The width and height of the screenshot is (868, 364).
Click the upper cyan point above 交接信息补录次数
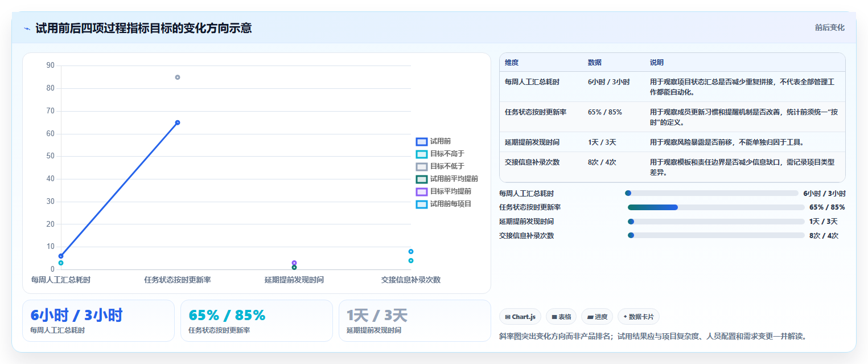pyautogui.click(x=411, y=252)
